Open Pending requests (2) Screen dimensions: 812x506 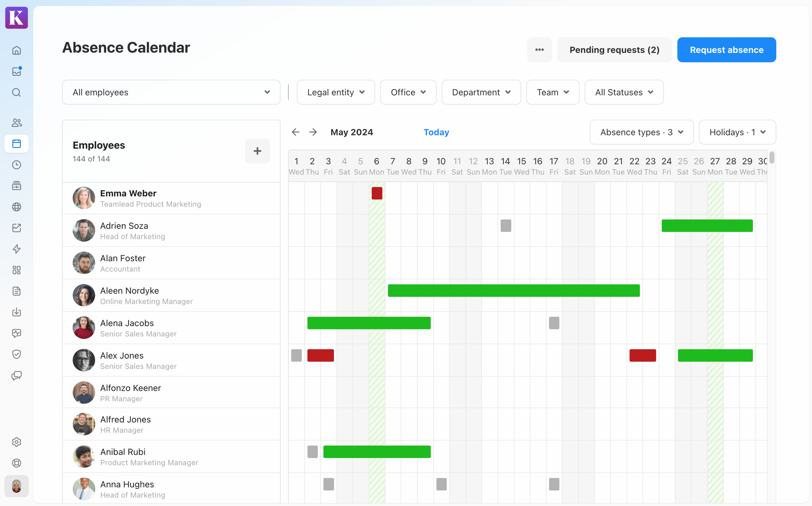click(614, 50)
